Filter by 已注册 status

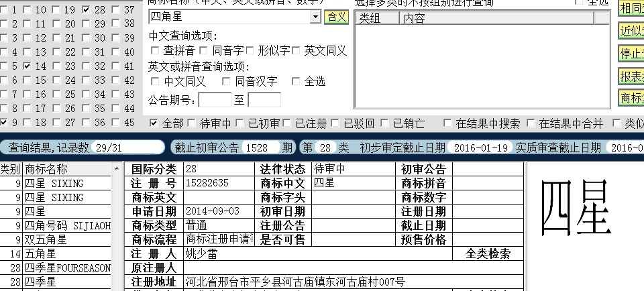pyautogui.click(x=286, y=123)
